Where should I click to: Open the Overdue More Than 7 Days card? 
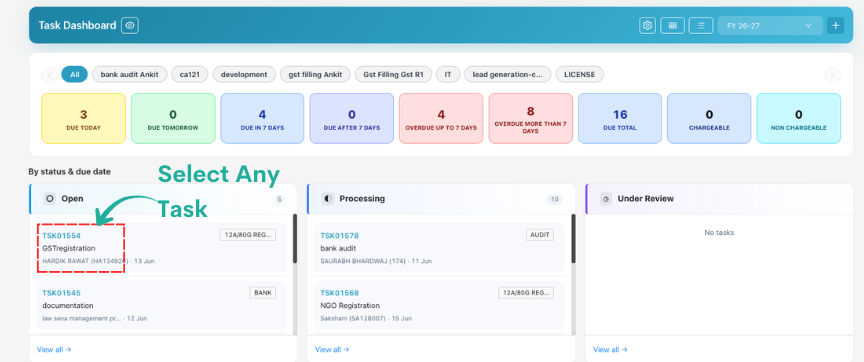(531, 118)
